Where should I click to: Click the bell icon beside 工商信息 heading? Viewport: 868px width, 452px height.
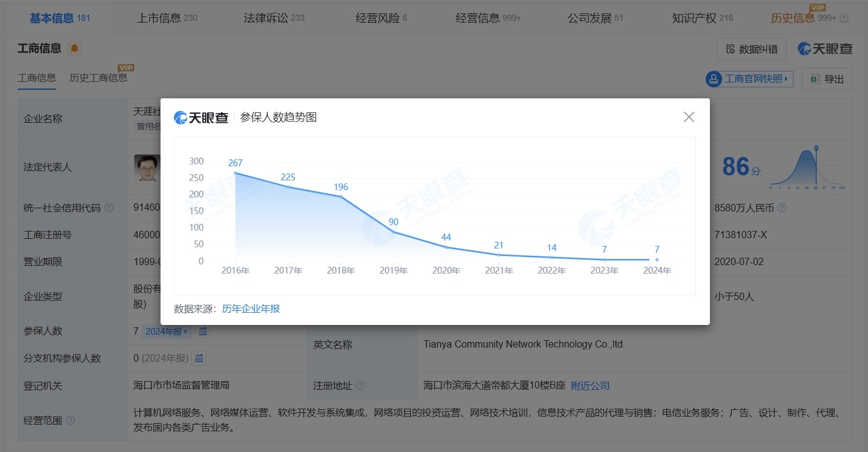(74, 48)
